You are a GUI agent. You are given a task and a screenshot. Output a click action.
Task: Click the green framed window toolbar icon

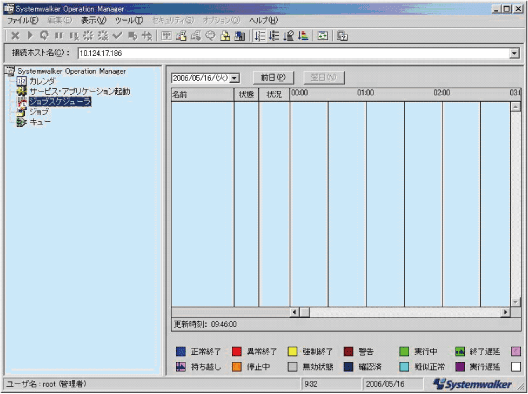point(323,36)
